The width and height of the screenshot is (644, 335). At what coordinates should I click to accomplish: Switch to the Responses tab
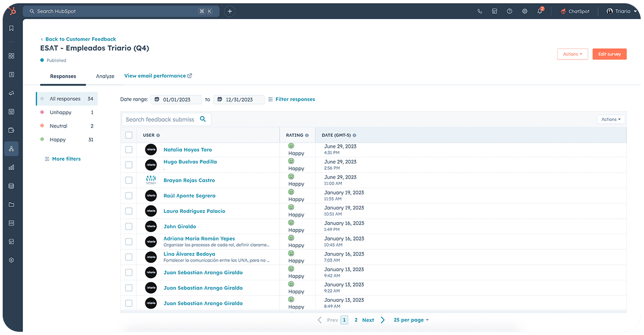coord(63,76)
